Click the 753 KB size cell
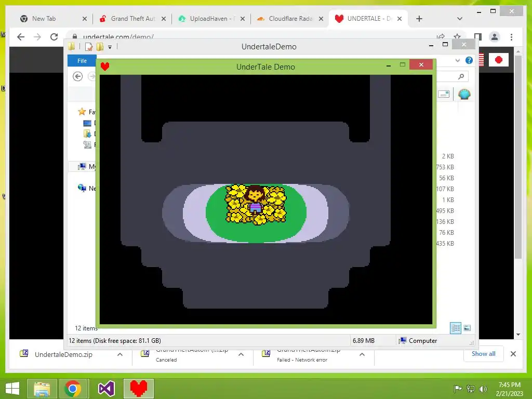This screenshot has width=532, height=399. click(445, 167)
